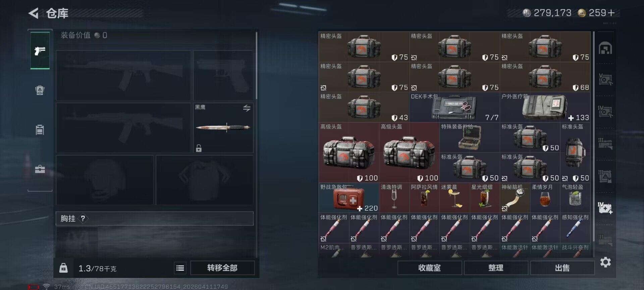644x290 pixels.
Task: Open the 胸挂 help question mark
Action: click(83, 219)
